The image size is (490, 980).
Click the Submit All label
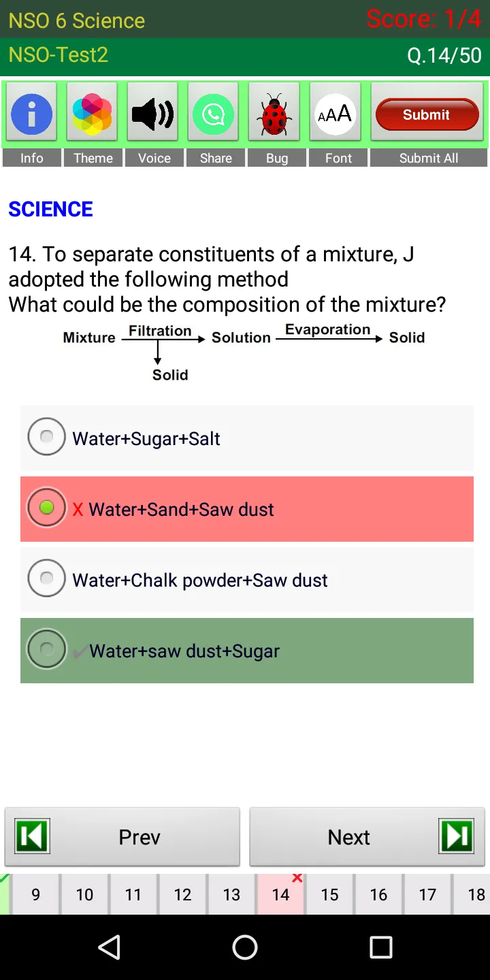tap(429, 158)
